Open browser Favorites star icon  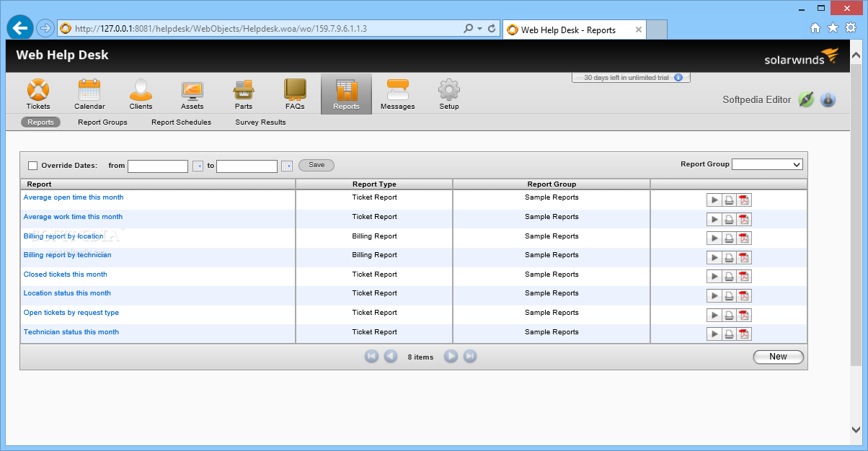click(833, 28)
